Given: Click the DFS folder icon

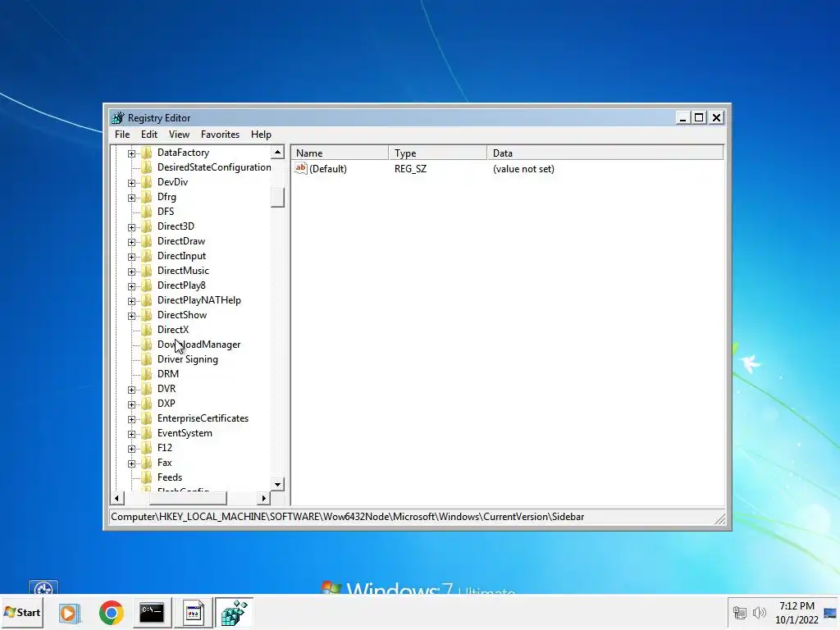Looking at the screenshot, I should click(146, 212).
